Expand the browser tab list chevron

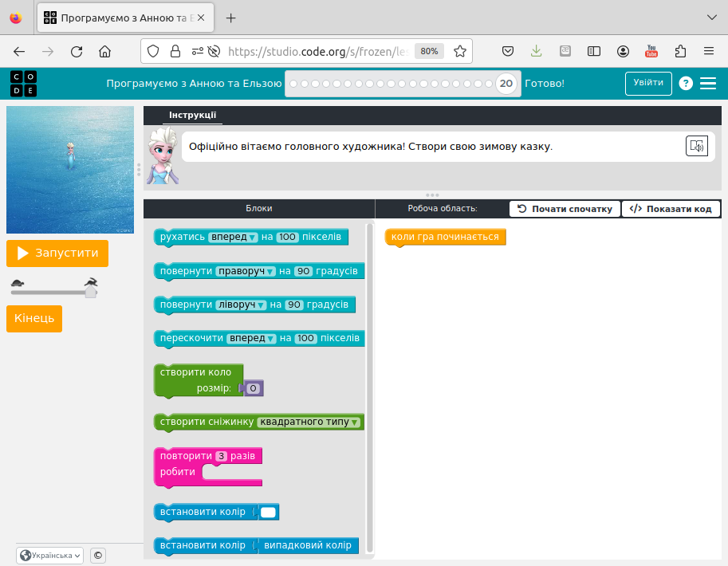pyautogui.click(x=711, y=18)
